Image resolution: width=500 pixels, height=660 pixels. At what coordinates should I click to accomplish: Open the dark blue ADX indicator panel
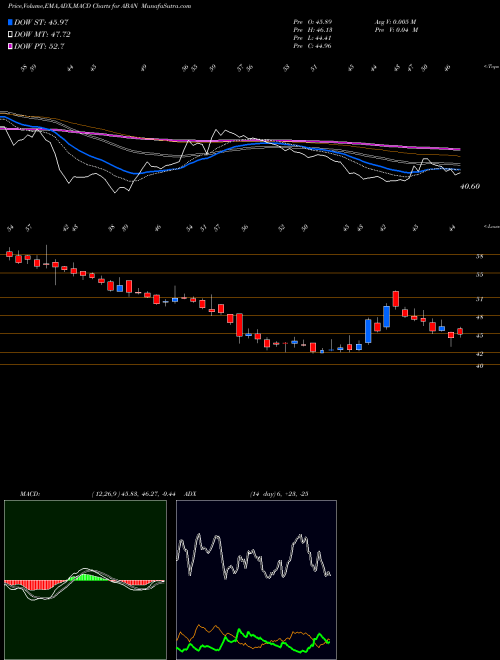point(256,580)
